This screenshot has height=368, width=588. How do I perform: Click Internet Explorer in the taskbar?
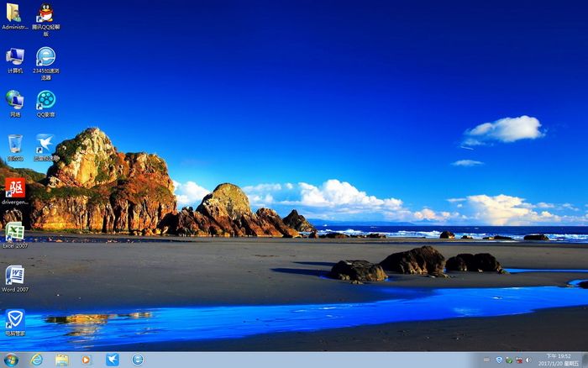pyautogui.click(x=37, y=360)
